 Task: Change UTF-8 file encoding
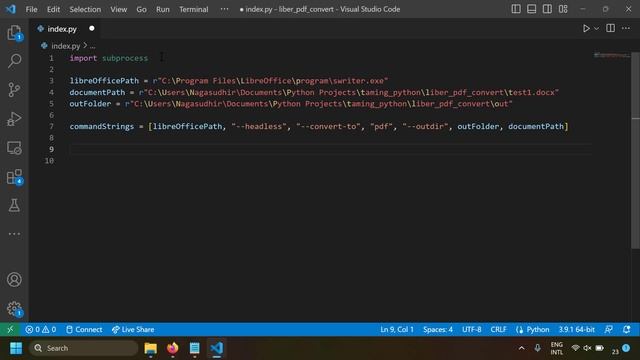click(471, 329)
